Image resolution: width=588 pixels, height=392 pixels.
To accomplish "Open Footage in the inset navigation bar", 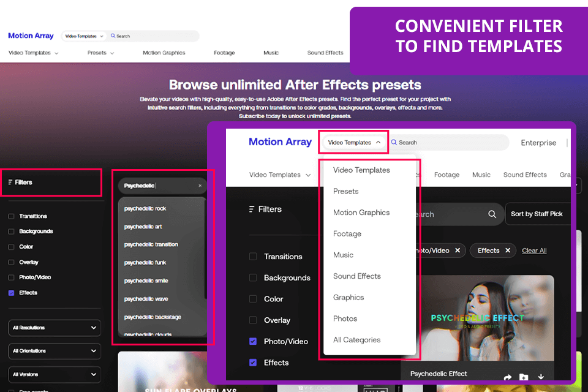I will pos(447,175).
